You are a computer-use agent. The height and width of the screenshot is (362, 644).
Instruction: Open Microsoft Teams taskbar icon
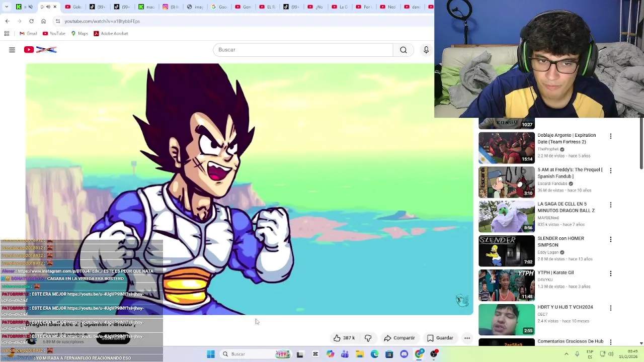coord(345,354)
